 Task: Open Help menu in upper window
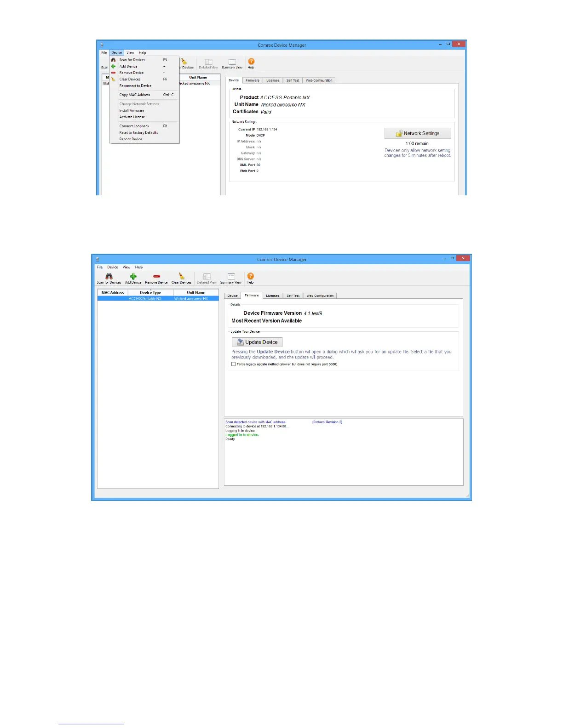pos(143,52)
